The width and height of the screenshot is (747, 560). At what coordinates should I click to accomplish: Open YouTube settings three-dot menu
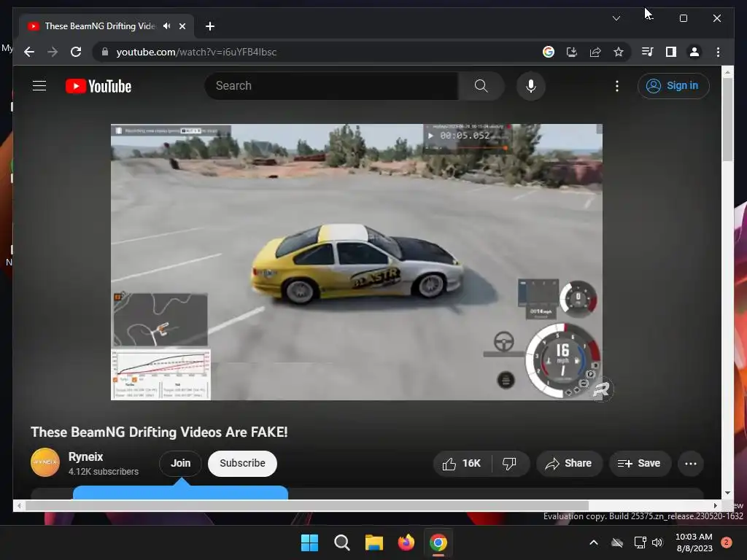(617, 86)
